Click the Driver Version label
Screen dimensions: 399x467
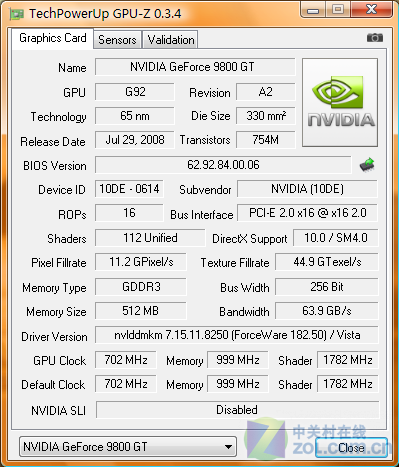(54, 337)
